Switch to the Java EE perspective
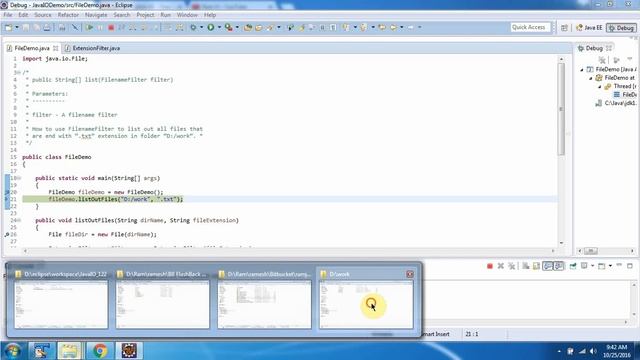Image resolution: width=640 pixels, height=360 pixels. [589, 28]
